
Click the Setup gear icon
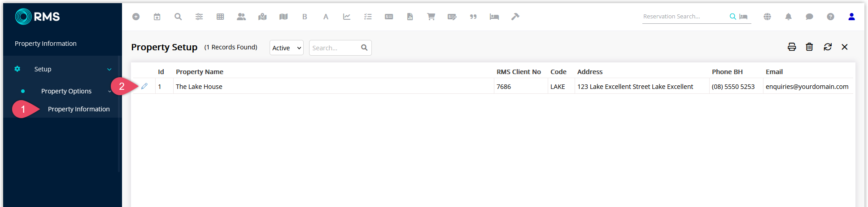point(17,69)
